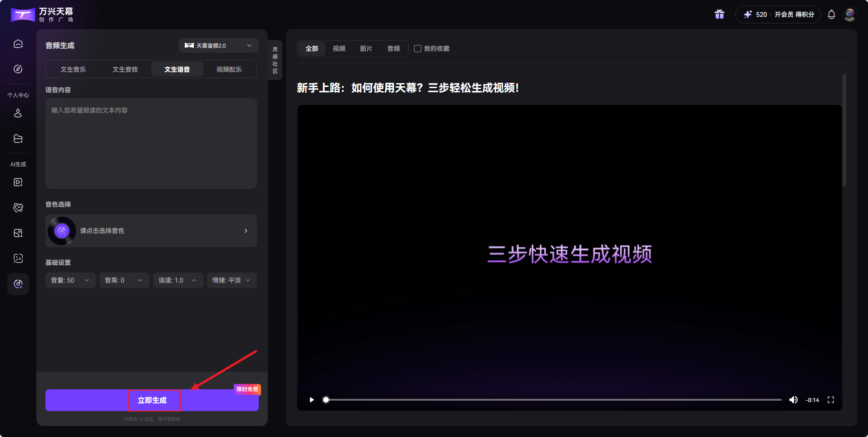Enable the 我的收藏 checkbox

click(x=418, y=49)
